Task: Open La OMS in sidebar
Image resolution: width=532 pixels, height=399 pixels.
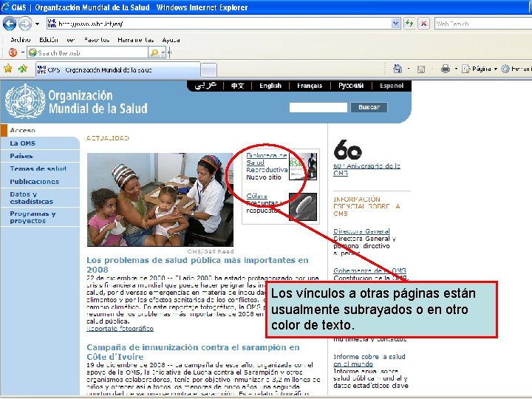Action: [40, 143]
